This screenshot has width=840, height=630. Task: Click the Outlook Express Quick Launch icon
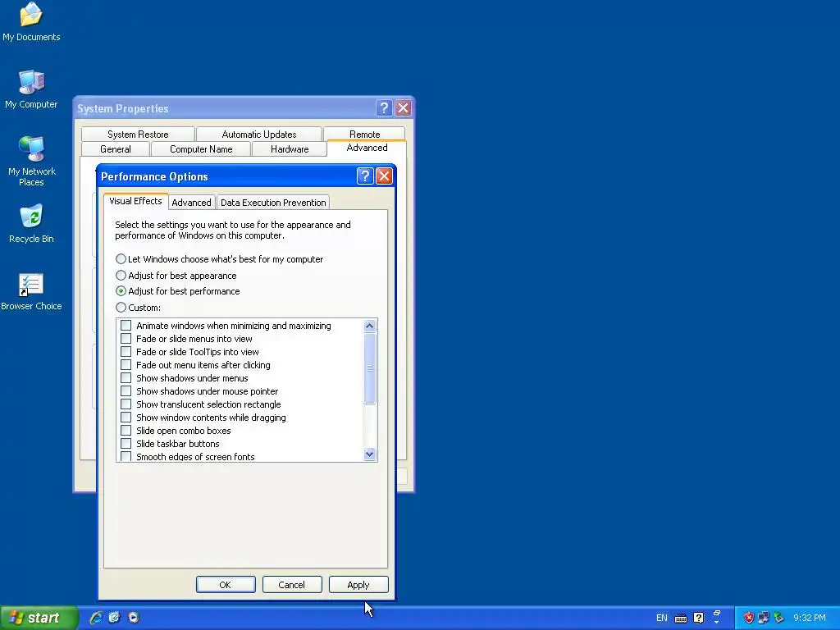point(115,617)
